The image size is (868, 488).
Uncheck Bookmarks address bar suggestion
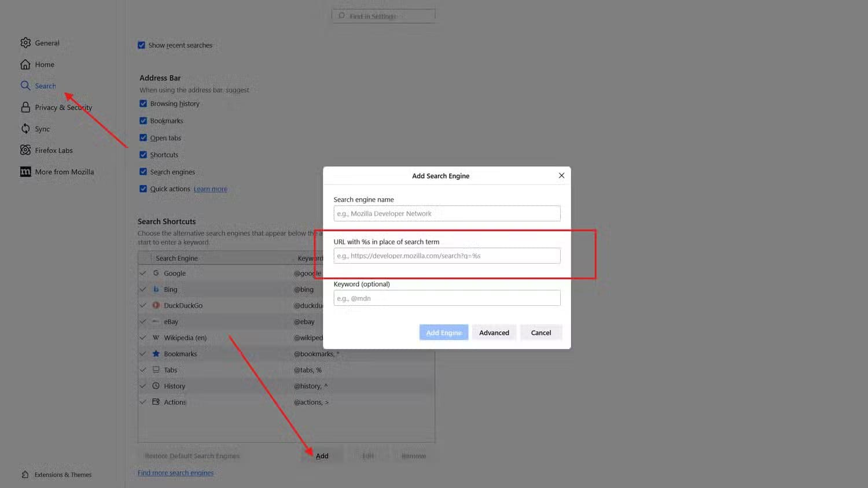(143, 121)
